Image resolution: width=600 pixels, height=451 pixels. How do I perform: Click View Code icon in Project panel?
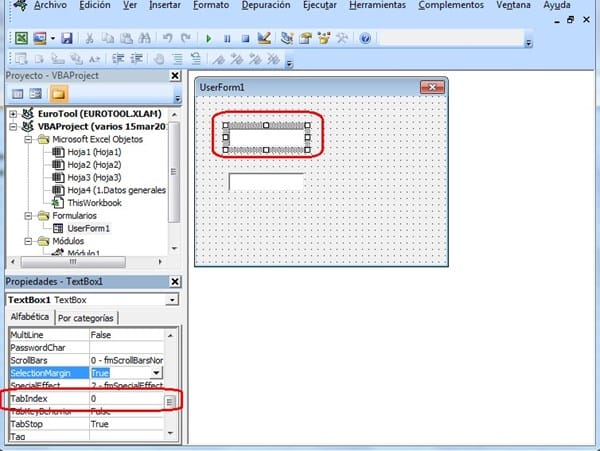click(18, 94)
